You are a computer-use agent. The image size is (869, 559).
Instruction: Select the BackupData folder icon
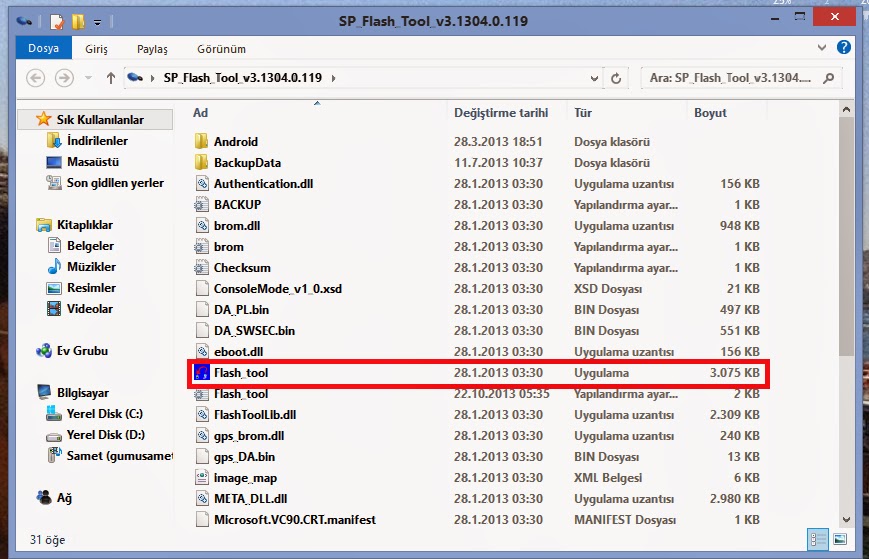coord(200,163)
